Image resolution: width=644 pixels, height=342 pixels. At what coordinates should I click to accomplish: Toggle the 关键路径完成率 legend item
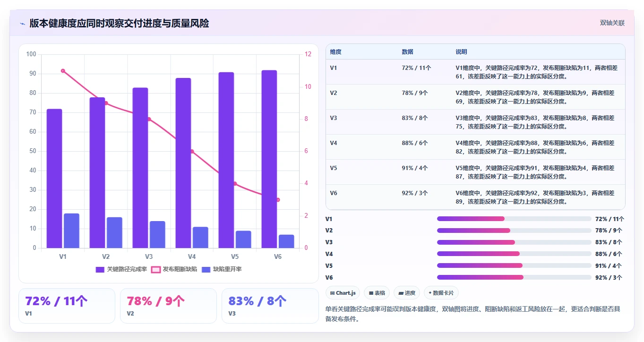(x=121, y=269)
